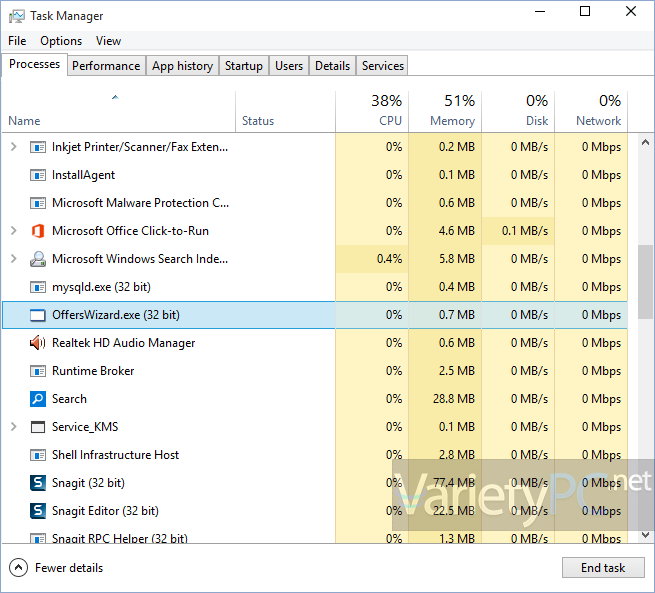This screenshot has height=593, width=655.
Task: Click the 2.5 MB memory value for Runtime Broker
Action: (457, 371)
